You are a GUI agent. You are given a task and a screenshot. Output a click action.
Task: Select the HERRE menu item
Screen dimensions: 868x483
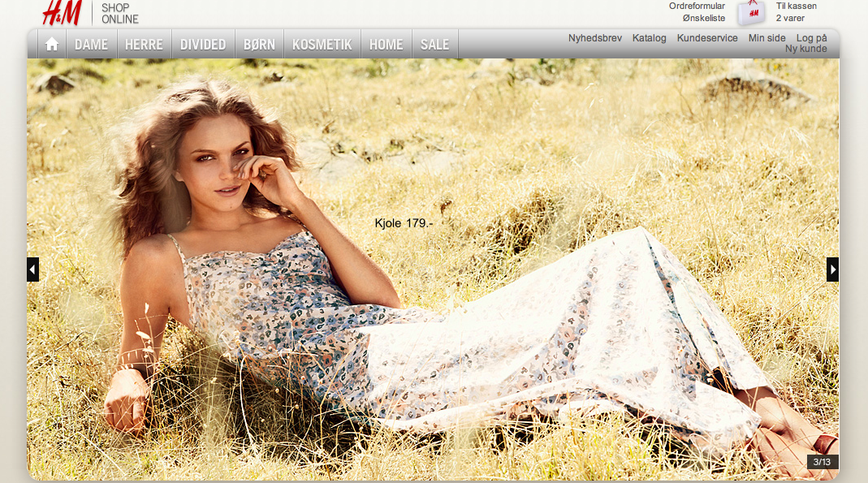pyautogui.click(x=144, y=45)
